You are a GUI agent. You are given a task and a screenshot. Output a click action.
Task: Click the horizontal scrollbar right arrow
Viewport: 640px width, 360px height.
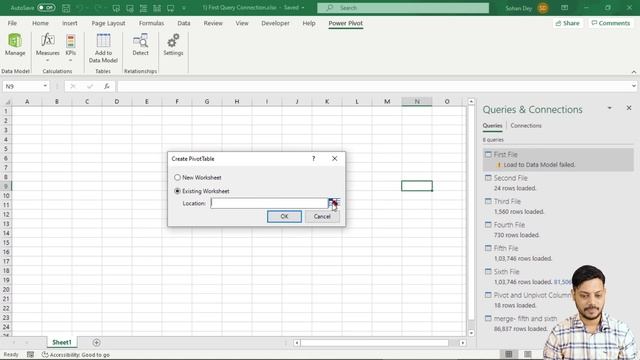coord(462,343)
